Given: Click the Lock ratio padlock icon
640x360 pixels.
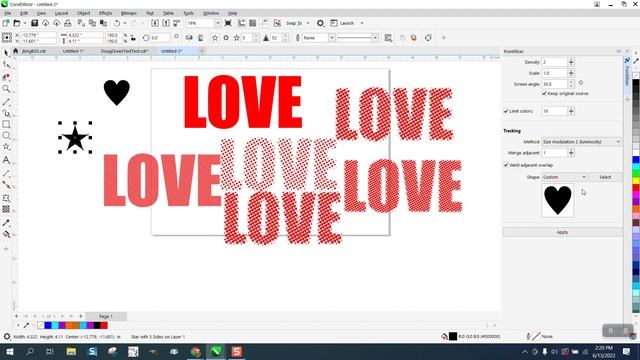Looking at the screenshot, I should pos(133,38).
